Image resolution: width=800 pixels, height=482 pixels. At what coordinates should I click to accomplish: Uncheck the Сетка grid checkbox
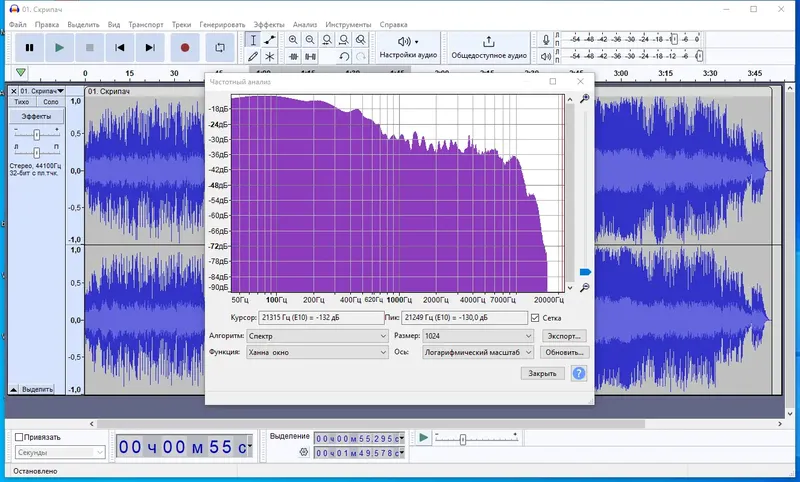535,318
